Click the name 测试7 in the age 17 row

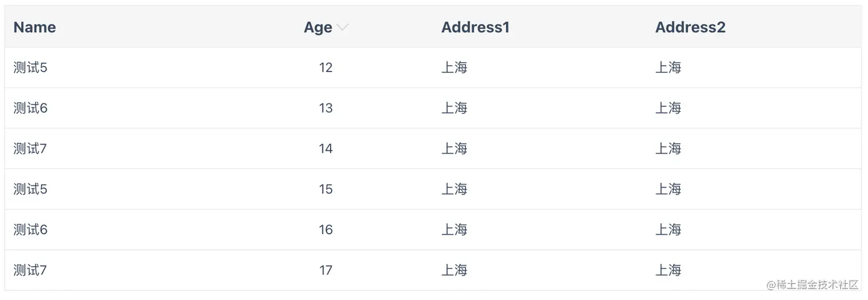click(x=30, y=270)
